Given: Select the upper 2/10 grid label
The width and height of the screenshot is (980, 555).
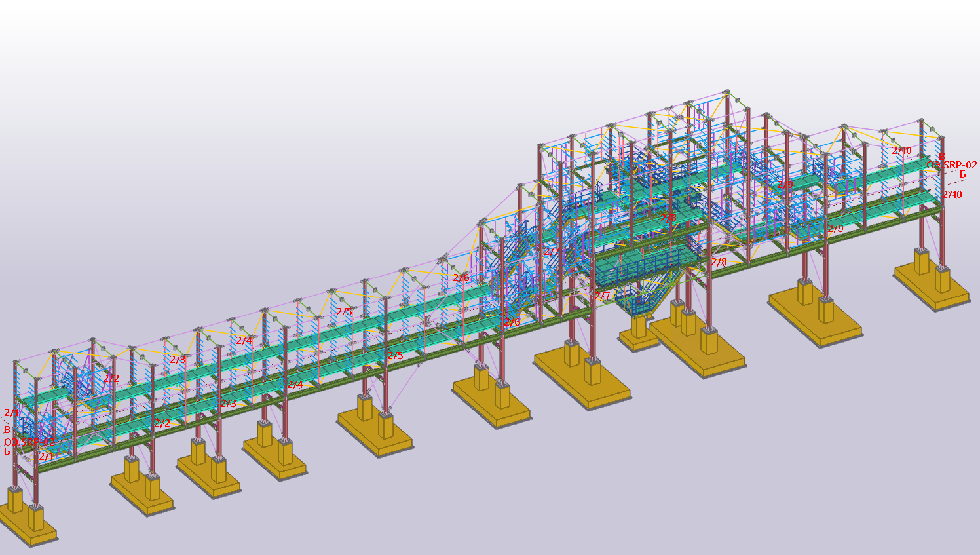Looking at the screenshot, I should [x=901, y=151].
